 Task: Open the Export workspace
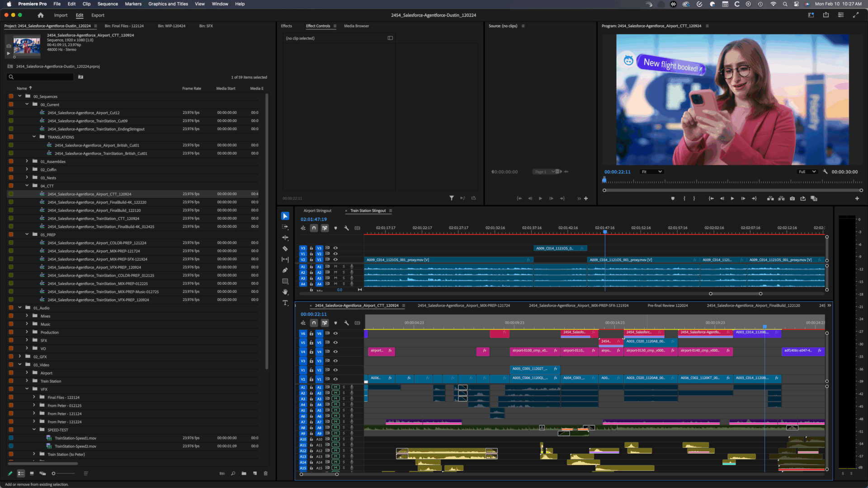98,15
